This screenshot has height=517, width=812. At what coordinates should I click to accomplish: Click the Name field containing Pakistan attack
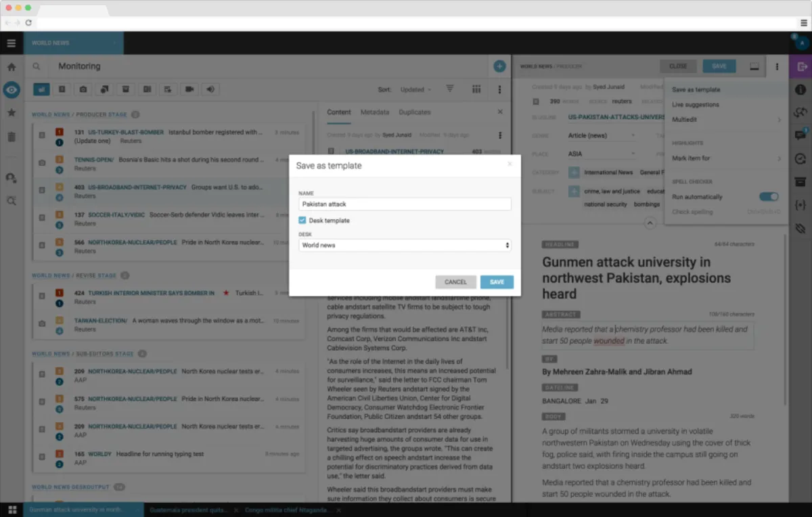point(404,204)
